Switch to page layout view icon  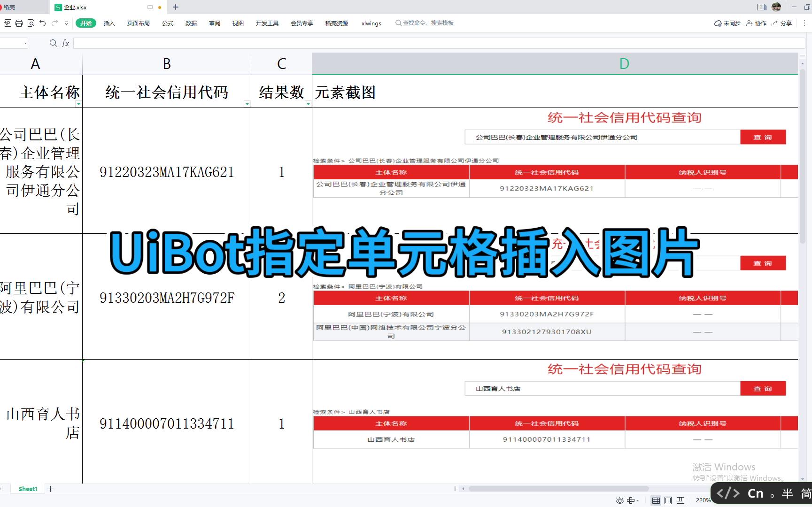tap(668, 500)
